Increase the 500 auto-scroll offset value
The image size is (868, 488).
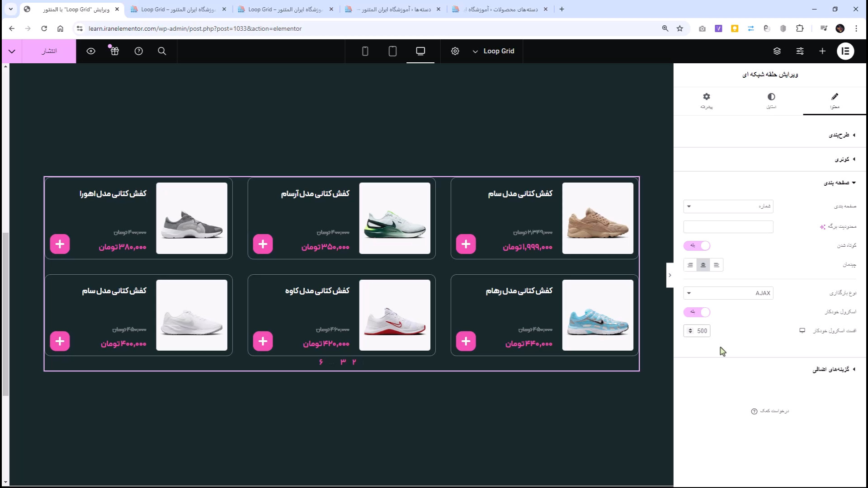click(x=691, y=328)
